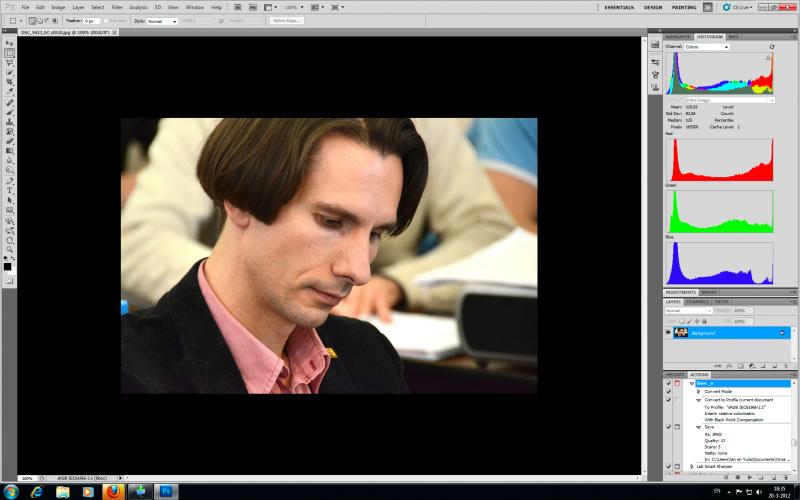This screenshot has width=800, height=500.
Task: Open the collapsed panel icon beside Navigator tab
Action: click(x=655, y=45)
